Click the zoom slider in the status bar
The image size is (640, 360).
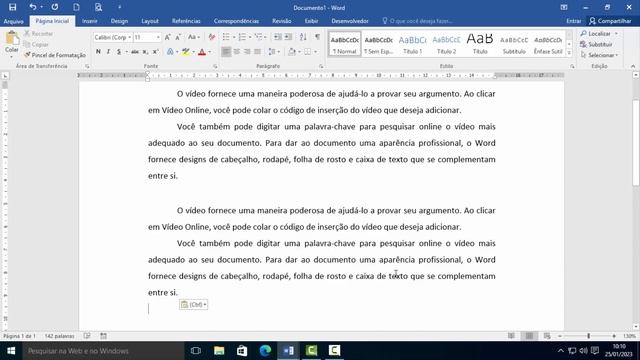[588, 336]
